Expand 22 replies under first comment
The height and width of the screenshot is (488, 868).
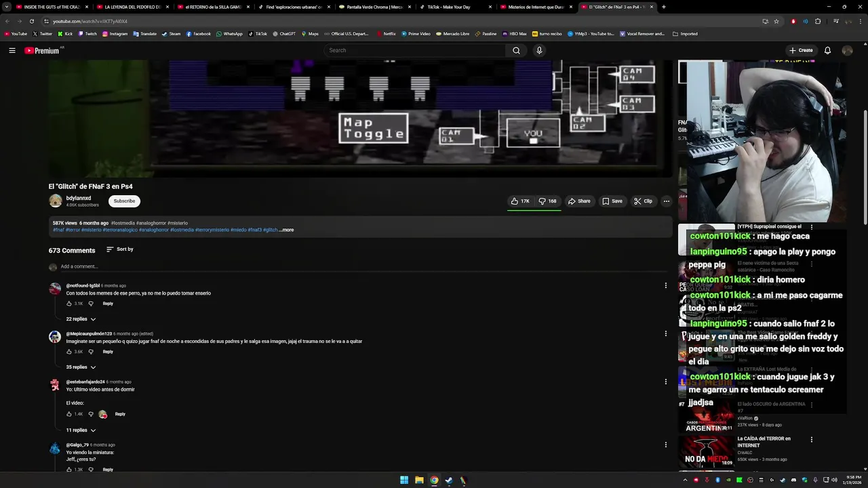click(x=81, y=319)
